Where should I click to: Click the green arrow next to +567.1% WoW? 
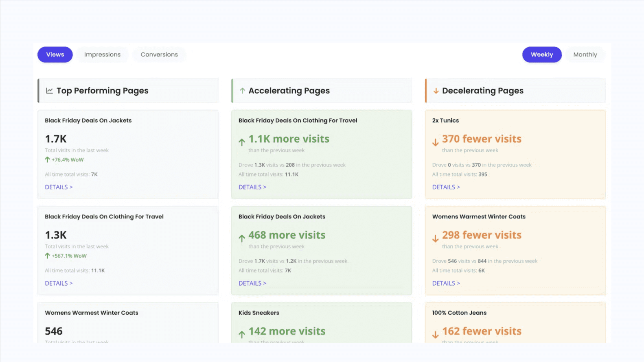coord(47,256)
